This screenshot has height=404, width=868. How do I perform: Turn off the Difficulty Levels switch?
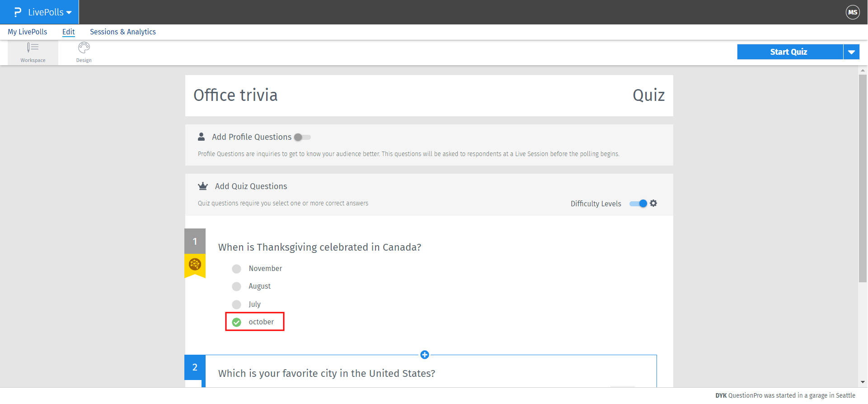point(638,204)
